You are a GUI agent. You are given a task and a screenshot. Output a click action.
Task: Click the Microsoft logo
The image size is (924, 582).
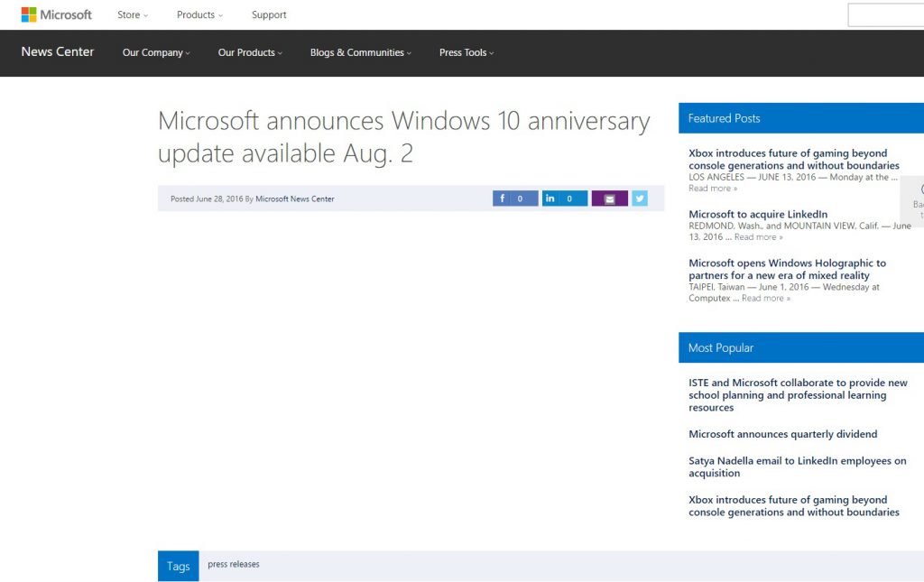pyautogui.click(x=57, y=14)
